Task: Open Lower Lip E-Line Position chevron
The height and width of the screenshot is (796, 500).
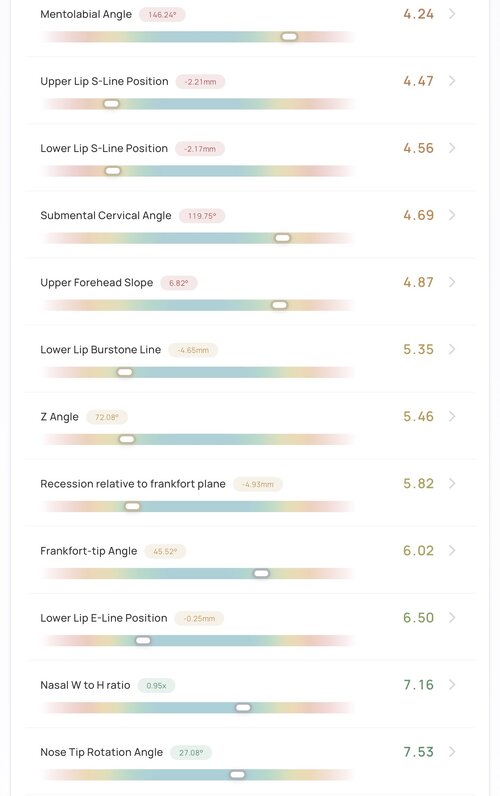Action: (x=452, y=617)
